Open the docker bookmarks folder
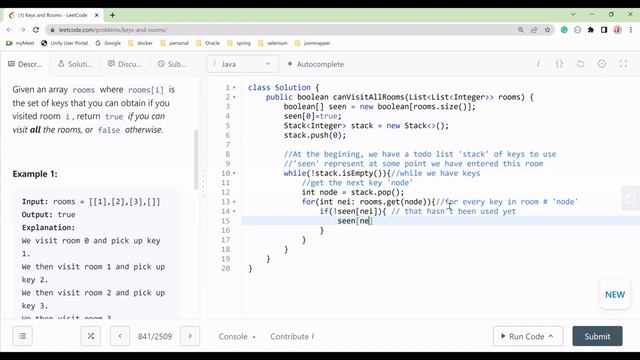This screenshot has height=360, width=640. 140,43
